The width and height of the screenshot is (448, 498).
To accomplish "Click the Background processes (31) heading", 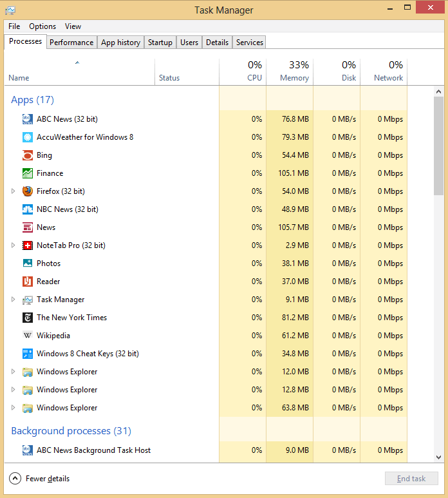I will pos(71,431).
